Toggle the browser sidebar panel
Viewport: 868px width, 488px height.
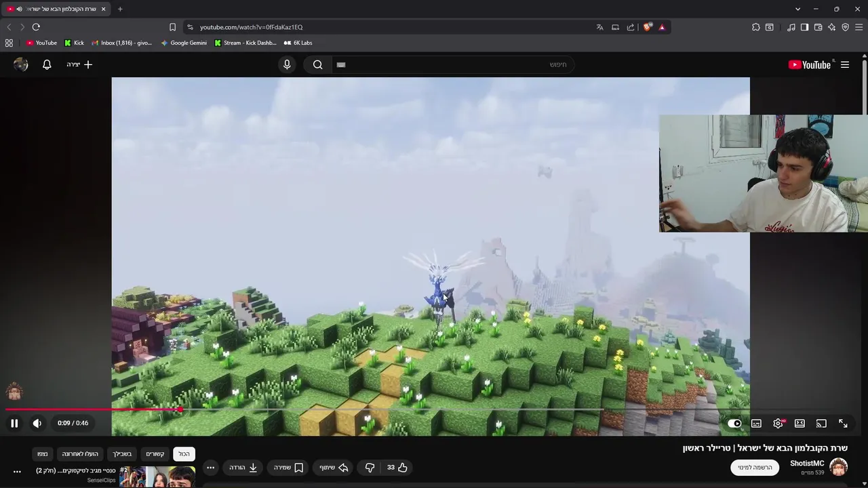tap(804, 27)
